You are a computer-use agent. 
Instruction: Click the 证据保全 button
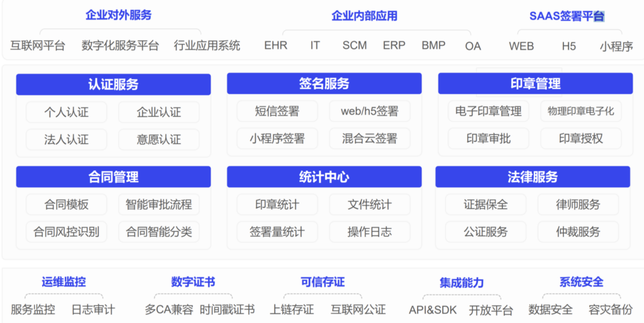click(x=486, y=205)
